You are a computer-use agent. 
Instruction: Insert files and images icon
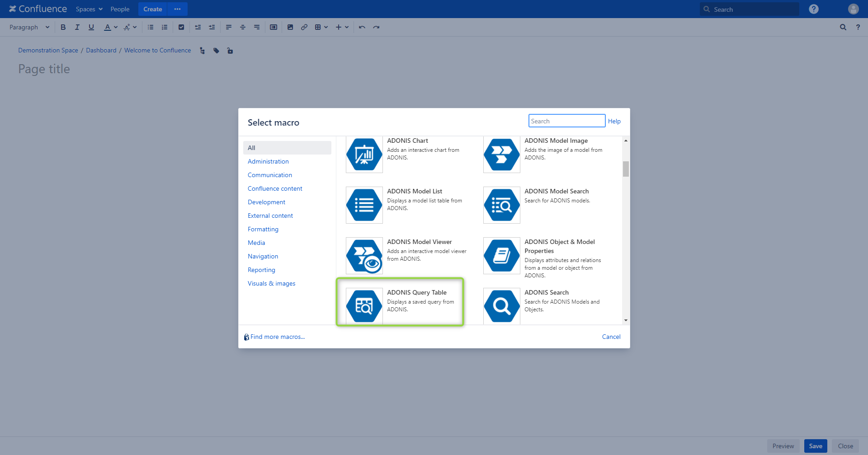click(290, 27)
